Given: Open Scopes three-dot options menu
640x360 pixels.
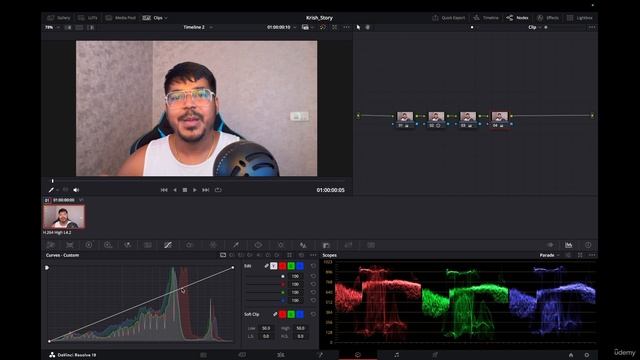Looking at the screenshot, I should (592, 255).
